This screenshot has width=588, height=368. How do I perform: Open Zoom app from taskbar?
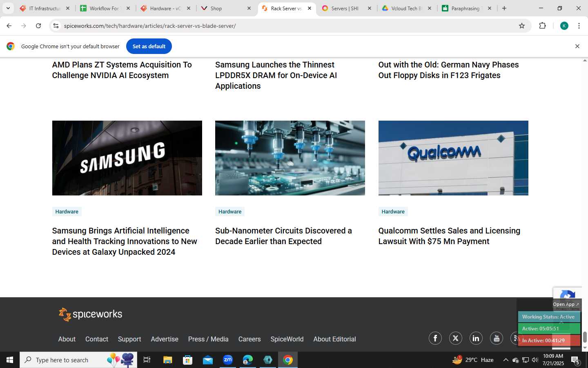[x=228, y=360]
